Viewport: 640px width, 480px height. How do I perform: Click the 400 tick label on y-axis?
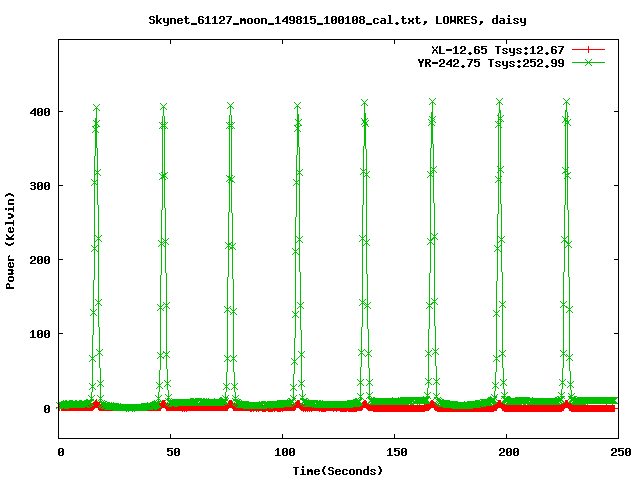pos(40,112)
